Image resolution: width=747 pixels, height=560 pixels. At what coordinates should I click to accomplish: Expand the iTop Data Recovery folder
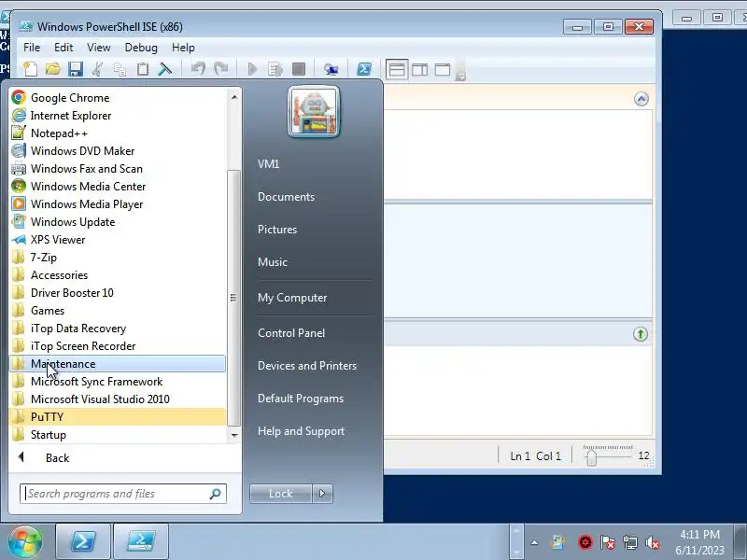(x=118, y=329)
